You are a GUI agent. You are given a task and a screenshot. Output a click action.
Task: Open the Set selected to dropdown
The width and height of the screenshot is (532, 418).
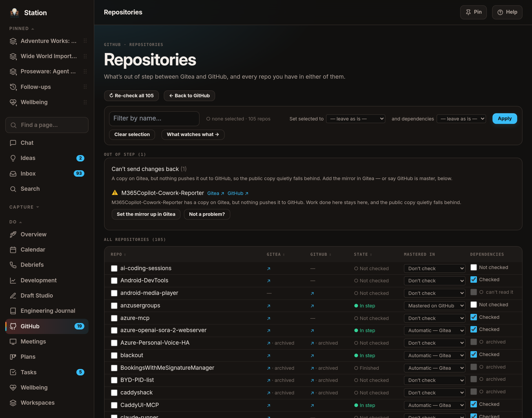(356, 119)
